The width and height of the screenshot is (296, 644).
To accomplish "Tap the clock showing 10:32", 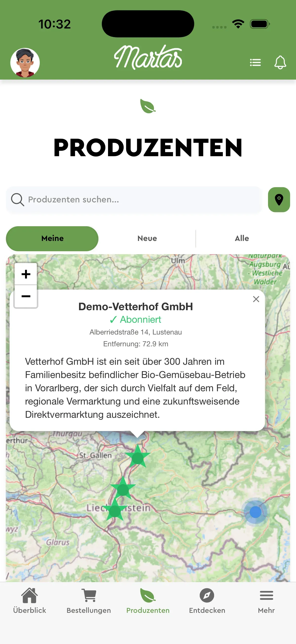I will point(54,24).
